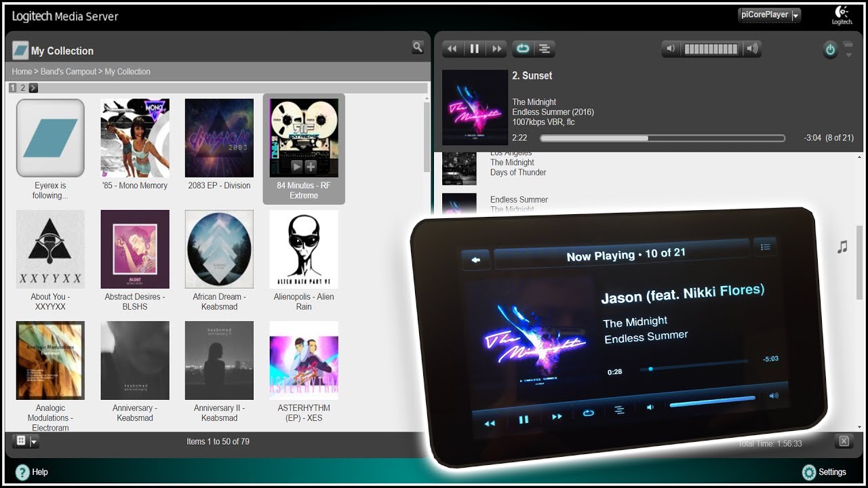
Task: Click the volume up speaker icon
Action: [751, 49]
